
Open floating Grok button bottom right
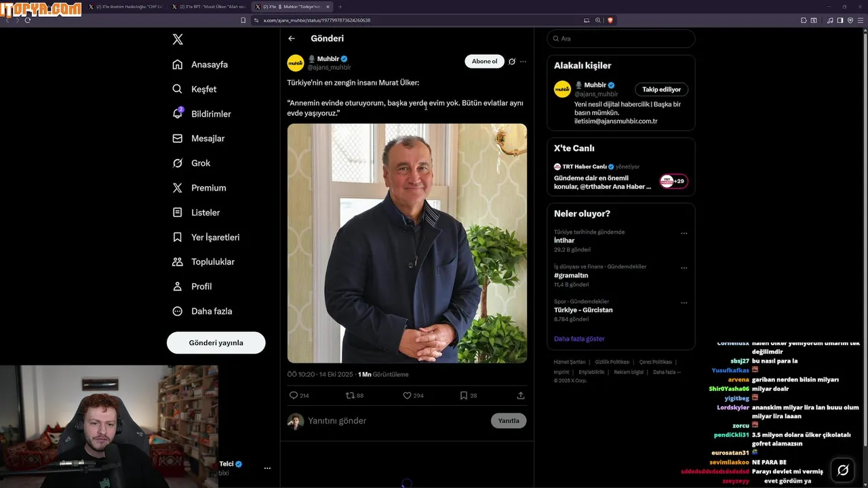[843, 470]
